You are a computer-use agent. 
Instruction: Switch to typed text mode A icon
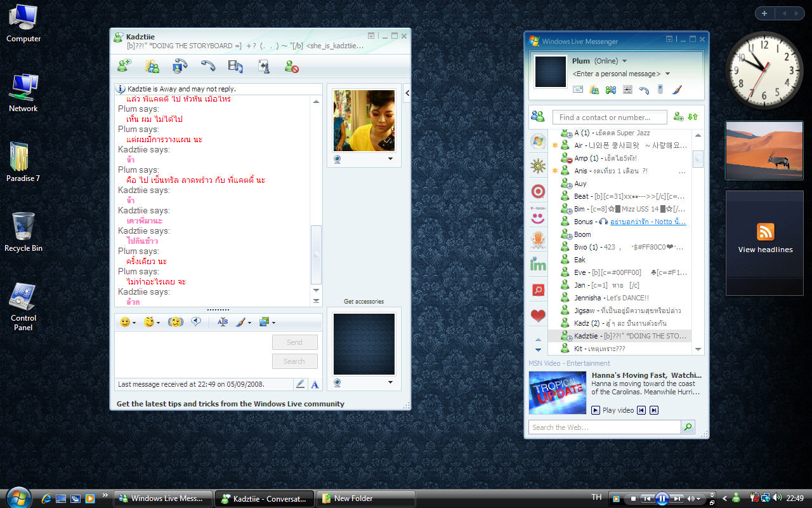pyautogui.click(x=315, y=384)
